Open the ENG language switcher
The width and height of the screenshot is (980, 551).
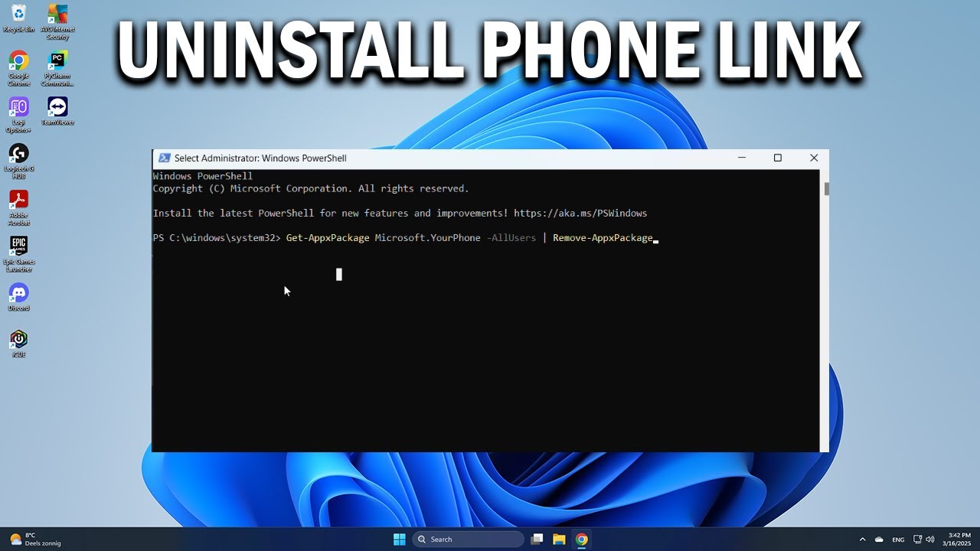click(x=898, y=540)
